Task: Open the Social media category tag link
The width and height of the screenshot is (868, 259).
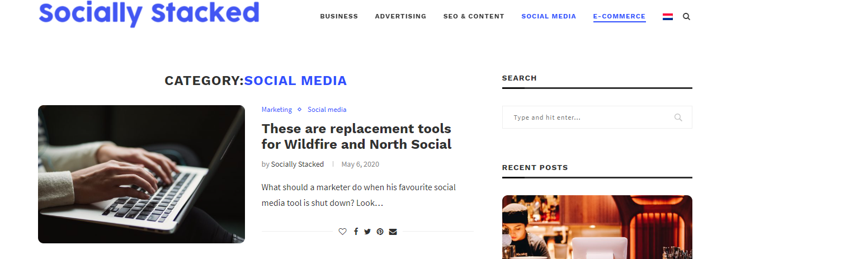Action: (327, 110)
